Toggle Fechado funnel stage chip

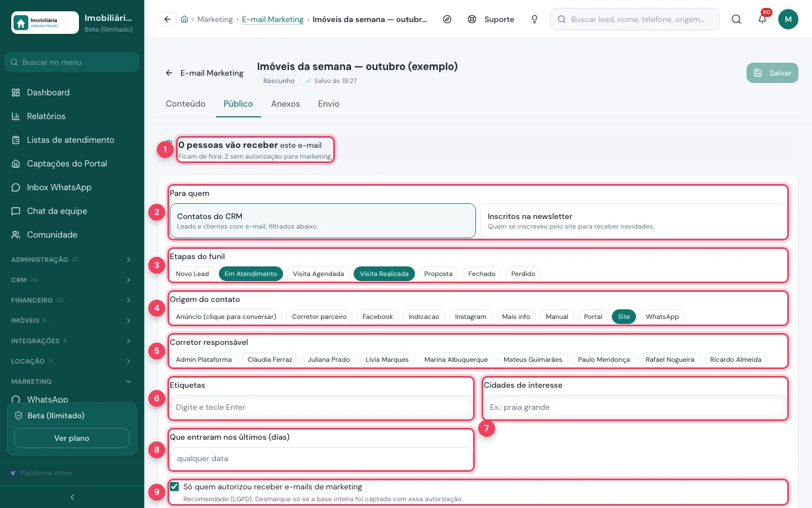tap(482, 274)
